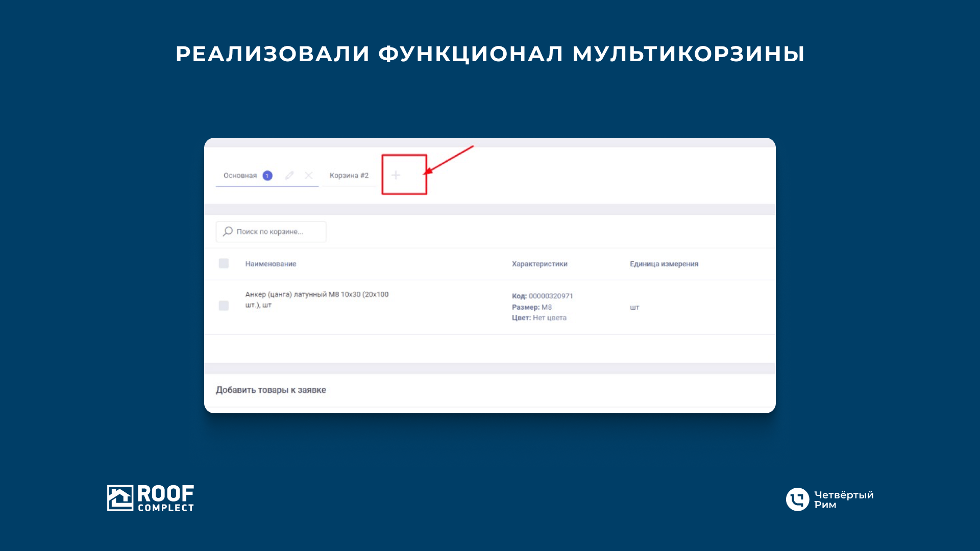Toggle the select-all checkbox in table header

click(x=224, y=264)
